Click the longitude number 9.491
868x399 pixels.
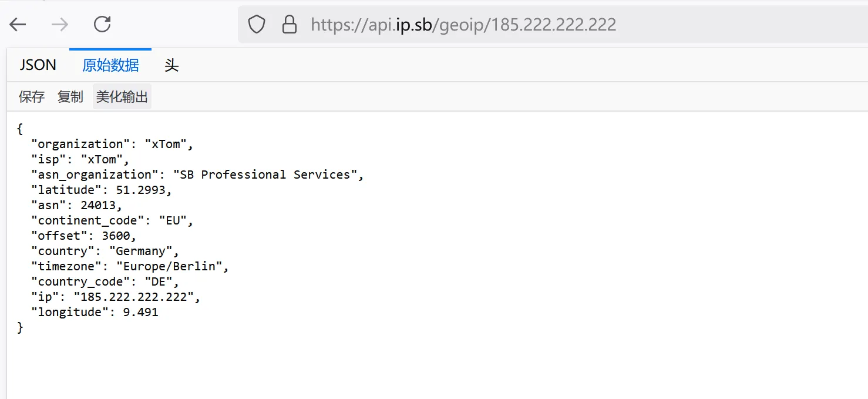click(140, 312)
